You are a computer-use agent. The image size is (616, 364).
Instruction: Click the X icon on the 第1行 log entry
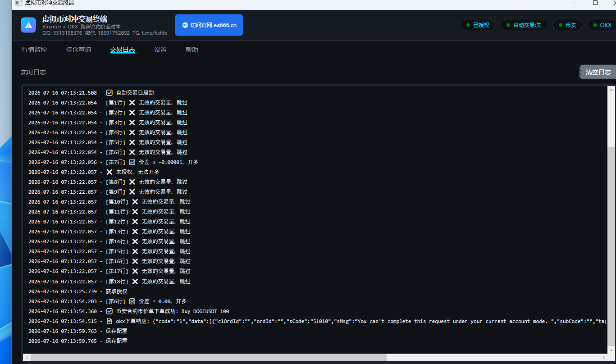point(132,103)
